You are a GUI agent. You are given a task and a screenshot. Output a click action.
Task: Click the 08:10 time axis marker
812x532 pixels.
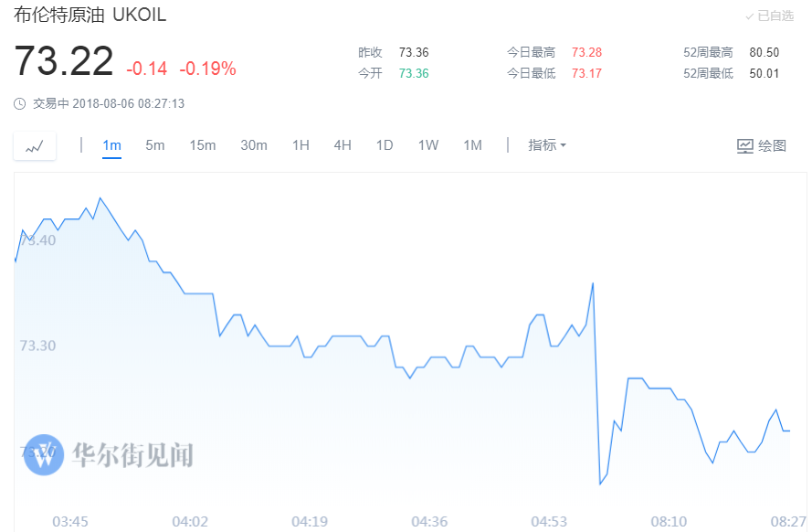tap(669, 521)
